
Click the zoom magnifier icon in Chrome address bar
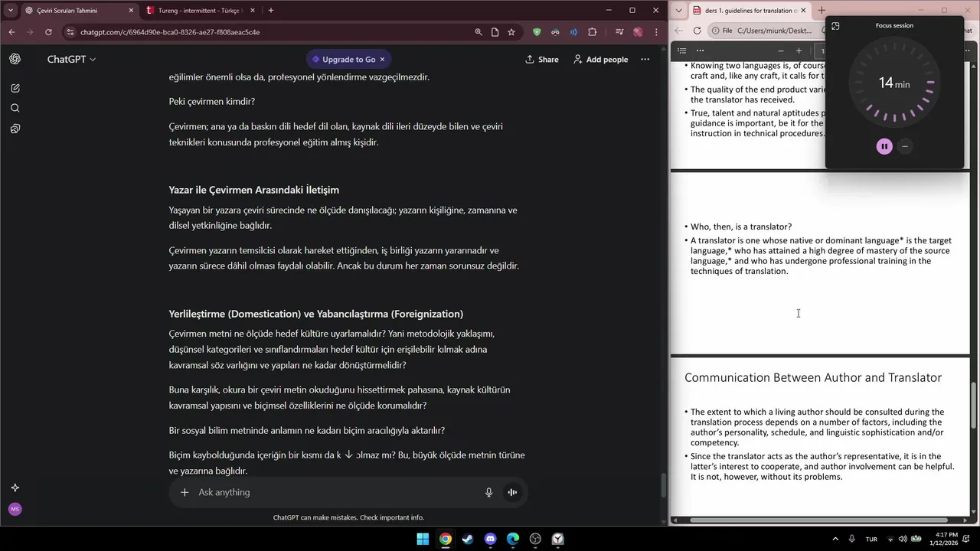[479, 32]
